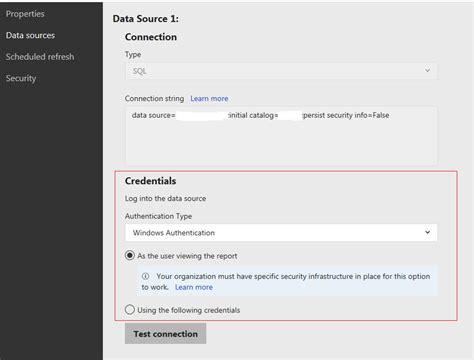The width and height of the screenshot is (474, 360).
Task: Open the Properties menu item
Action: (x=25, y=14)
